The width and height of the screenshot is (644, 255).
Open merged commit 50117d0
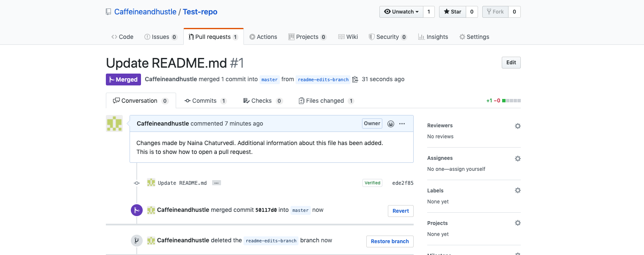pyautogui.click(x=266, y=210)
